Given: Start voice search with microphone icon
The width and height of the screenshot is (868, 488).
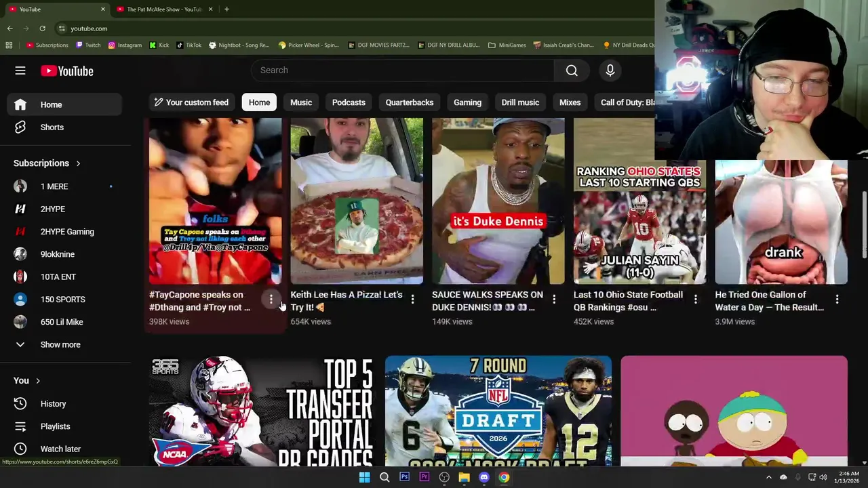Looking at the screenshot, I should click(610, 70).
